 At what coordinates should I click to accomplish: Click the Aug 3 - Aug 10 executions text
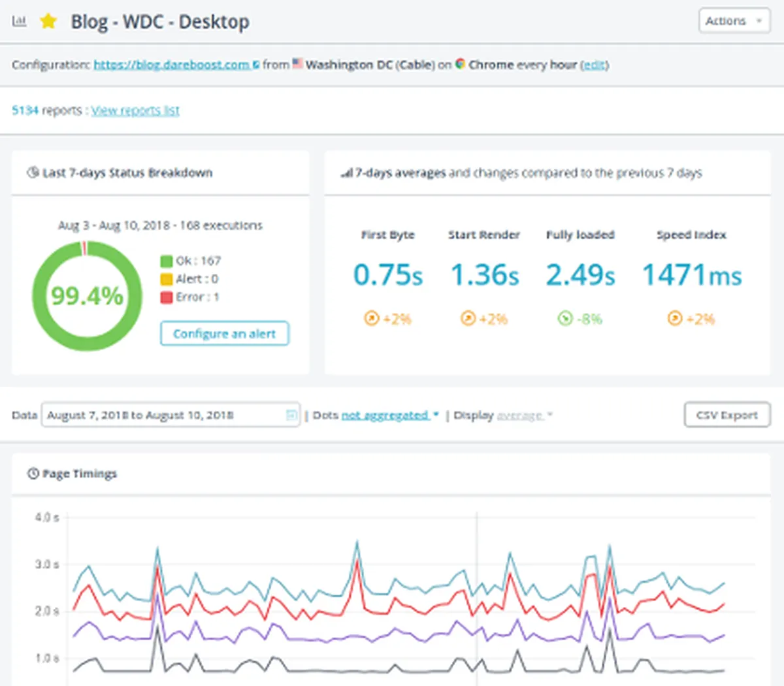(160, 225)
